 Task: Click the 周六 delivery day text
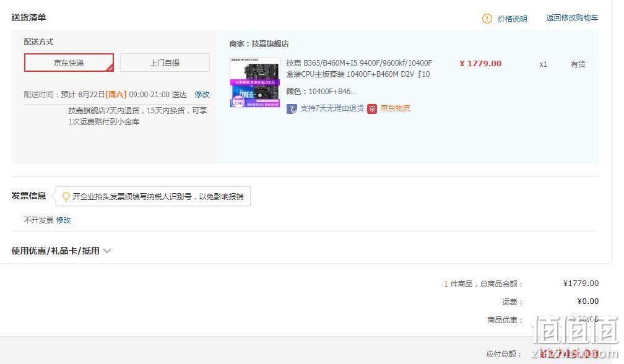pos(116,95)
